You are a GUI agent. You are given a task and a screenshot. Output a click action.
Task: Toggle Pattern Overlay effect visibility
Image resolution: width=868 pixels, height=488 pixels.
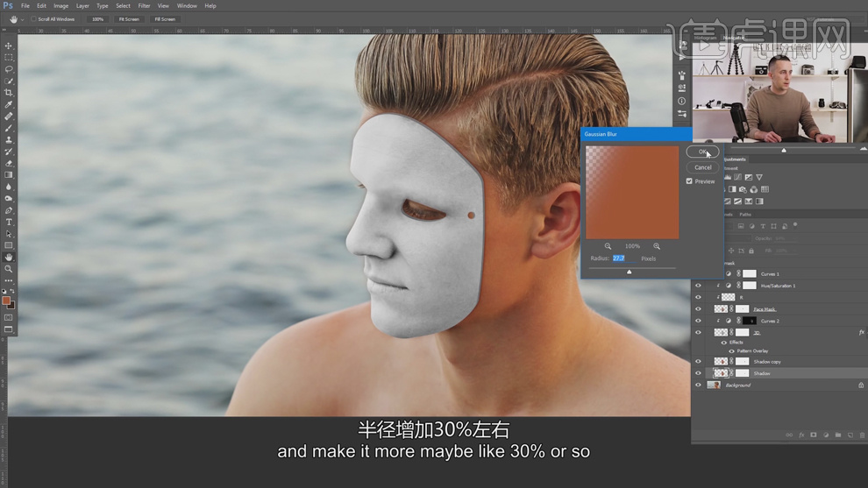point(731,350)
